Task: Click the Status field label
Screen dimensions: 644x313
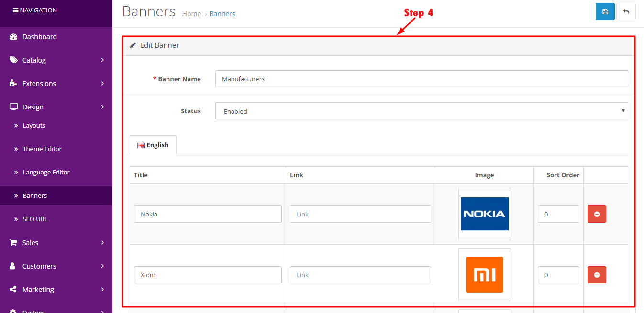Action: (x=191, y=111)
